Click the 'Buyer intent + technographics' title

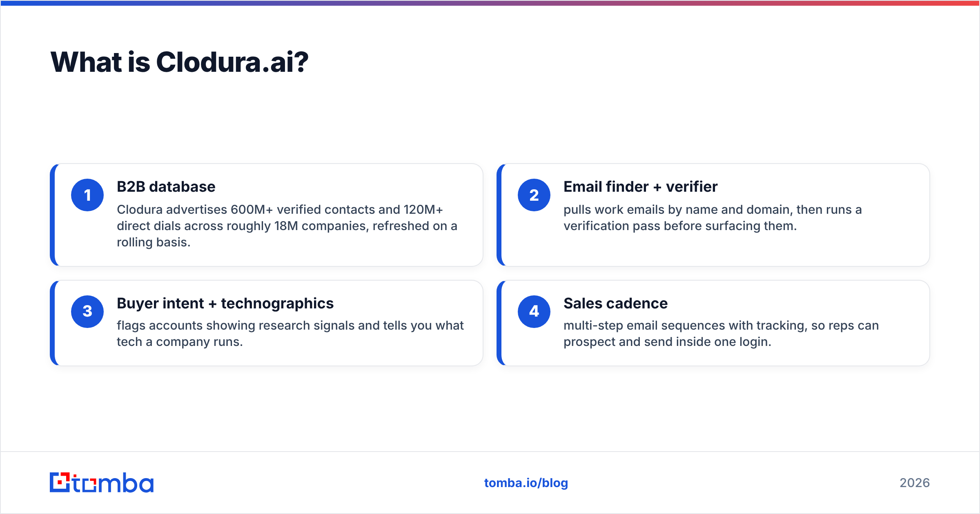point(225,304)
